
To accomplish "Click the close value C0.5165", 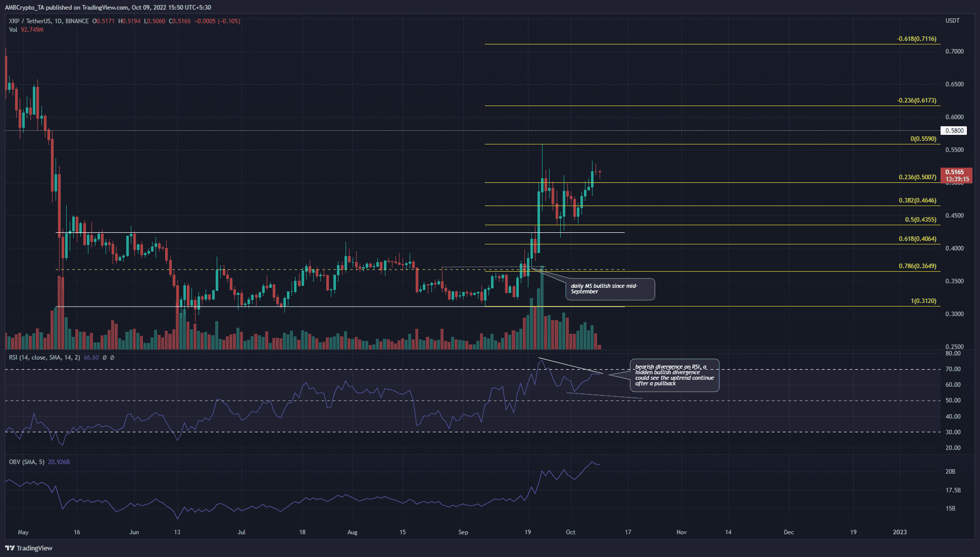I will 180,21.
